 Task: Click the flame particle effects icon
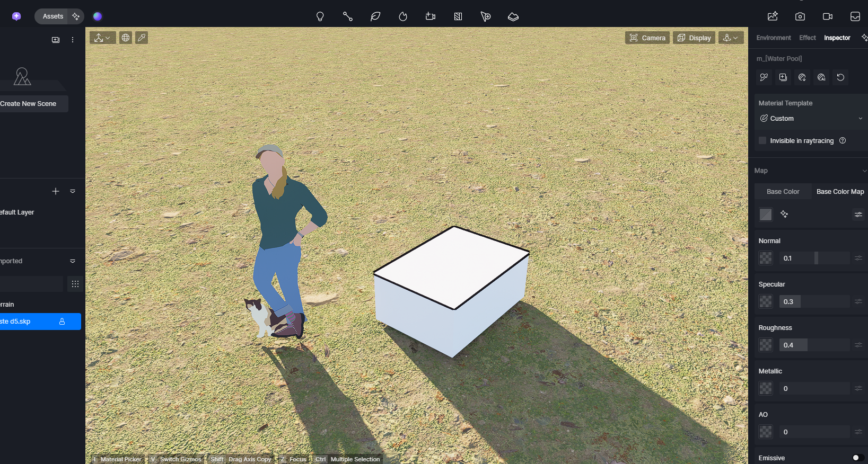[x=403, y=16]
